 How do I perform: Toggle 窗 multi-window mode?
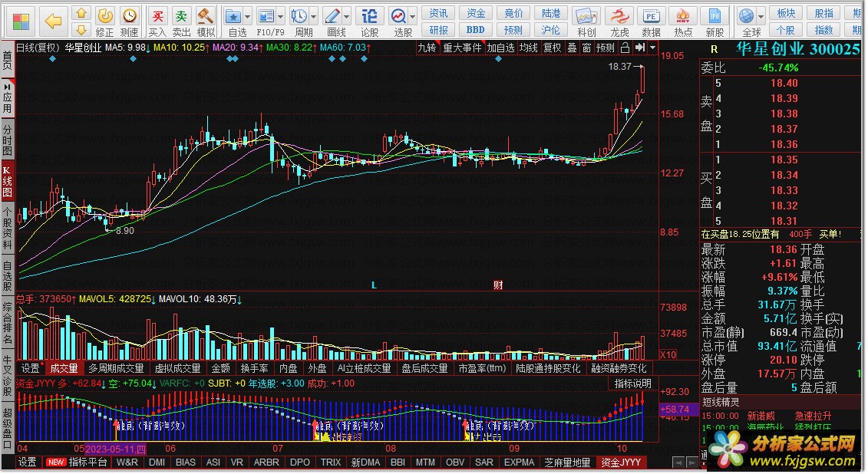pos(587,48)
